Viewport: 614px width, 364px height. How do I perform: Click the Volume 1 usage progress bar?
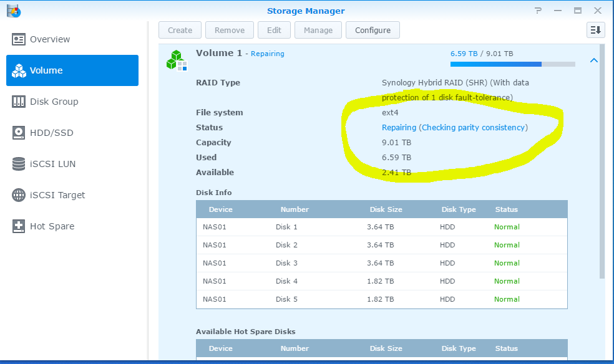[512, 64]
